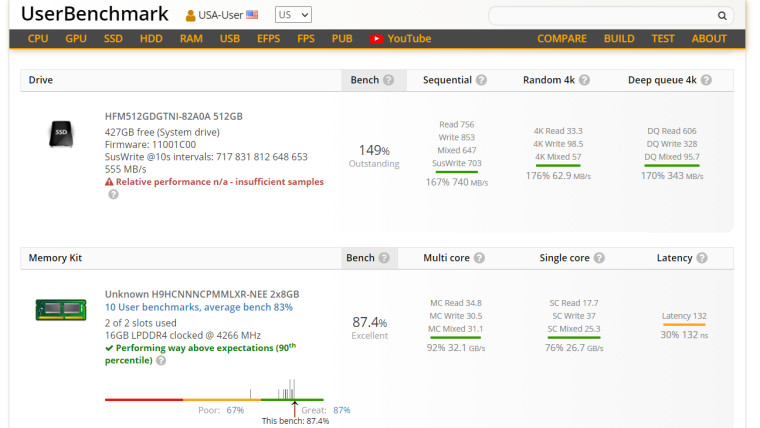Open the CPU menu

[38, 39]
